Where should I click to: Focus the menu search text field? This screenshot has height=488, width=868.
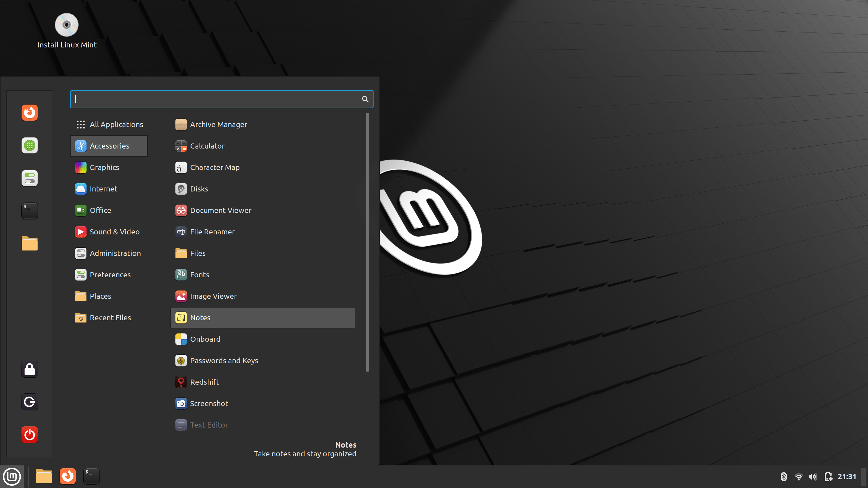click(x=216, y=99)
